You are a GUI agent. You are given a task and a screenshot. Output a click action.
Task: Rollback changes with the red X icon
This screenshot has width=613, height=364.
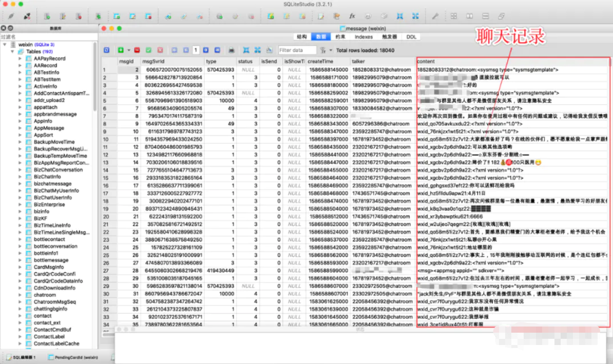pos(160,50)
